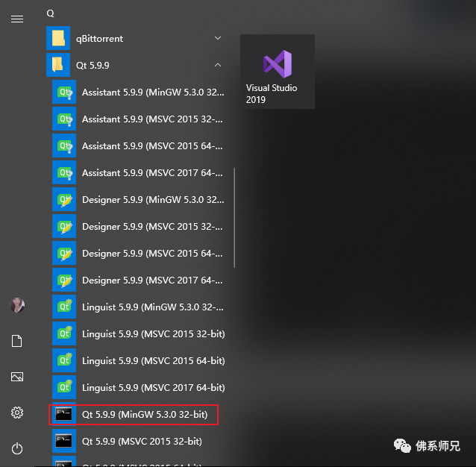476x467 pixels.
Task: Launch Designer 5.9.9 MSVC 2015 64 icon
Action: pos(64,253)
